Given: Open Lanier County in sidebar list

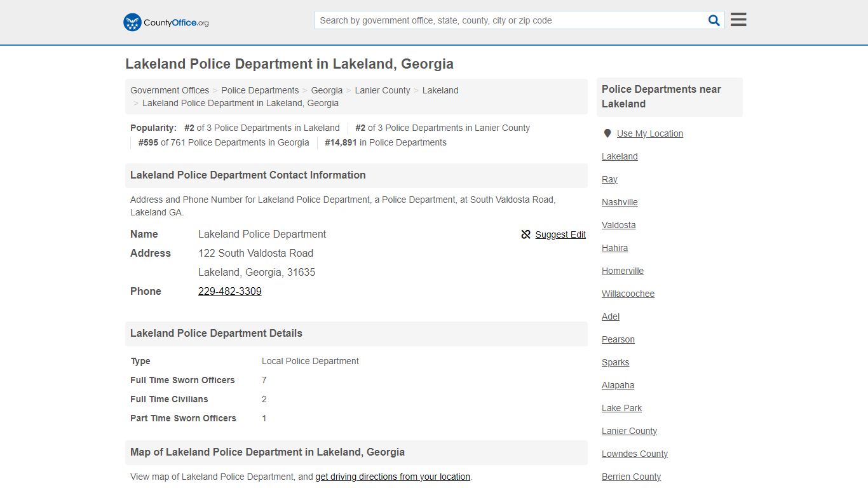Looking at the screenshot, I should (629, 431).
